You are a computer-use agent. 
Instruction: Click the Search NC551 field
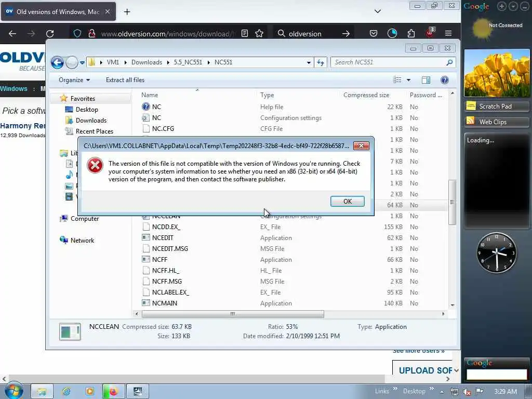click(393, 62)
